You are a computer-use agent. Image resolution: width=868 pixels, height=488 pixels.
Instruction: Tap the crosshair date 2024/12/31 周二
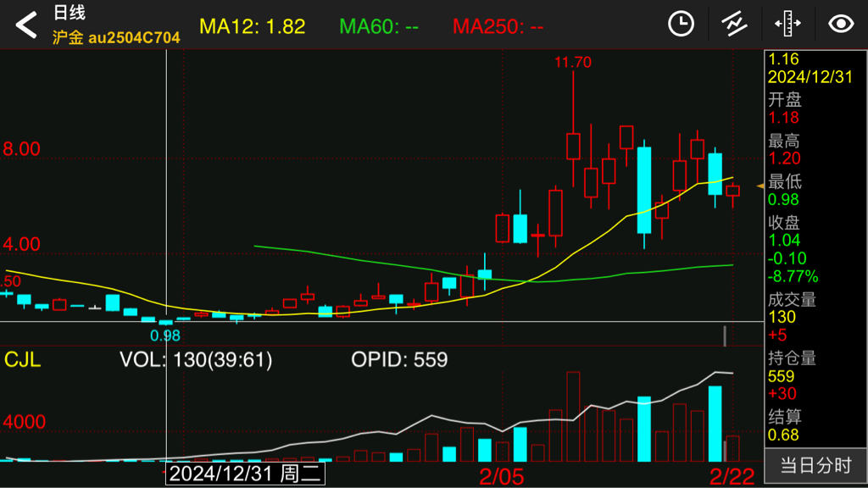coord(245,474)
